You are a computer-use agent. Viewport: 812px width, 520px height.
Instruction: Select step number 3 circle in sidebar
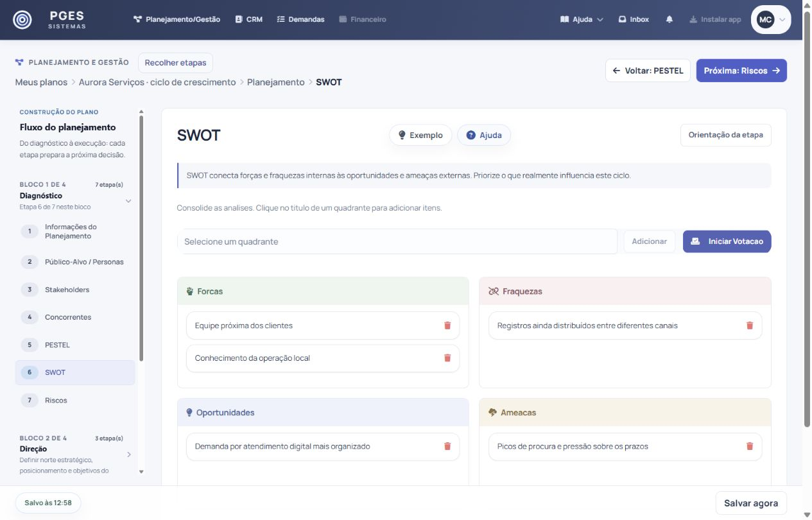point(30,290)
